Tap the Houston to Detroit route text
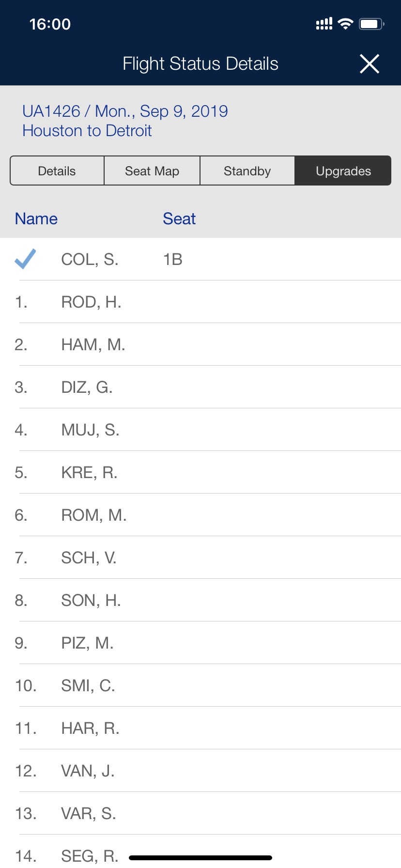This screenshot has height=868, width=401. pos(87,131)
